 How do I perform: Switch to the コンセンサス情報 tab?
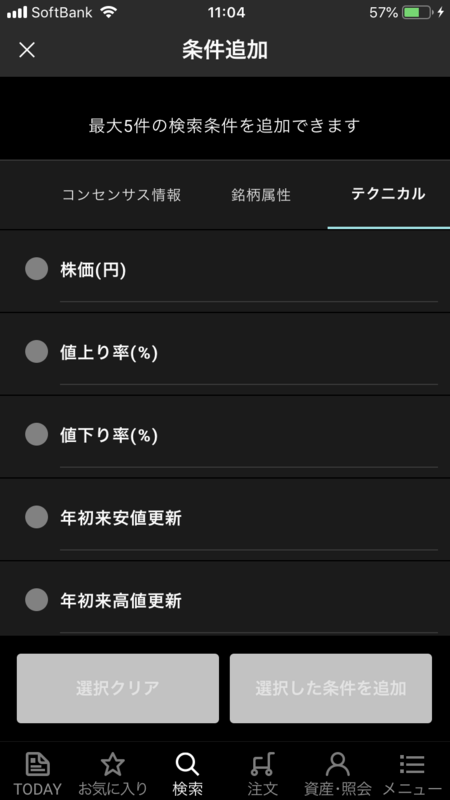coord(121,194)
